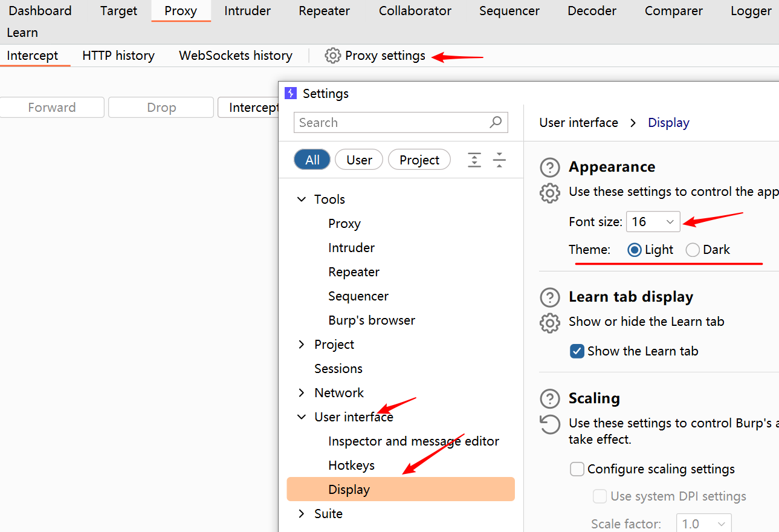The height and width of the screenshot is (532, 779).
Task: Uncheck the Show the Learn tab checkbox
Action: [x=577, y=351]
